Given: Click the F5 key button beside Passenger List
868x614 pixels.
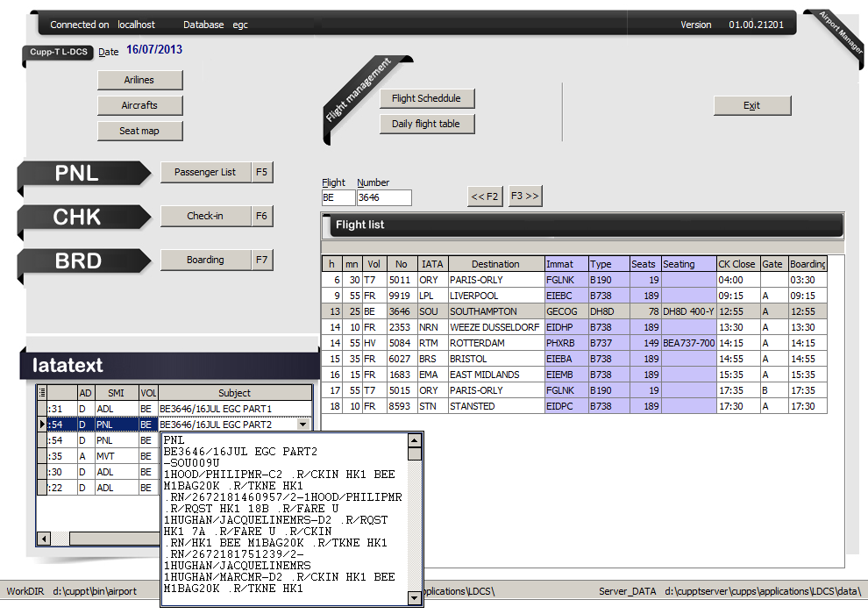Looking at the screenshot, I should click(262, 172).
